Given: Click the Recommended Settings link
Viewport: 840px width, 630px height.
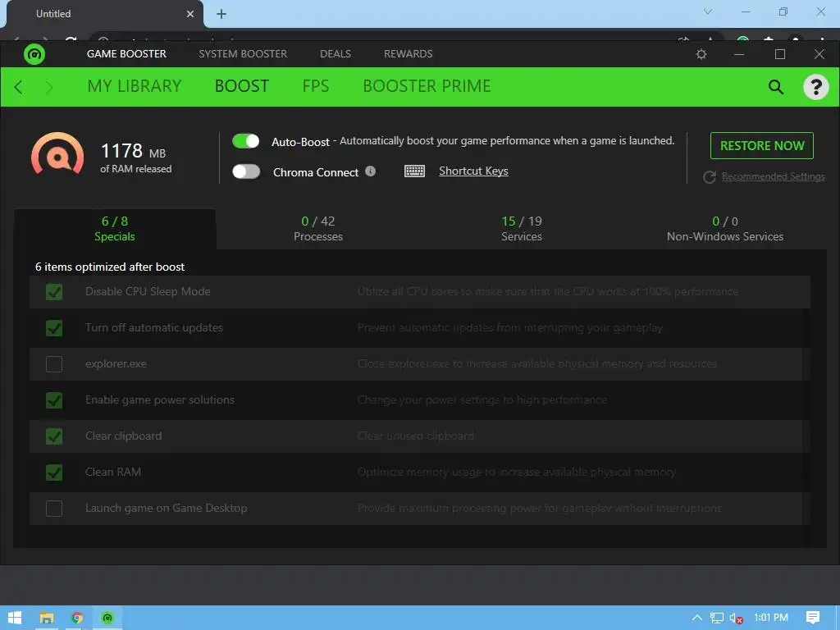Looking at the screenshot, I should 773,177.
